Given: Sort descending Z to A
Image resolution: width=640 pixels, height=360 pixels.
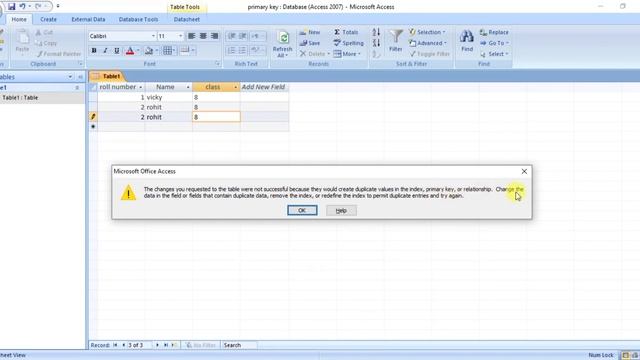Looking at the screenshot, I should (x=376, y=43).
